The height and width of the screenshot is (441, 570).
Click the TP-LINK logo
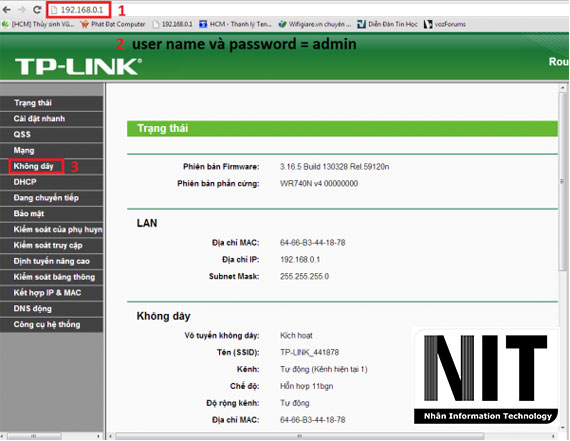78,67
